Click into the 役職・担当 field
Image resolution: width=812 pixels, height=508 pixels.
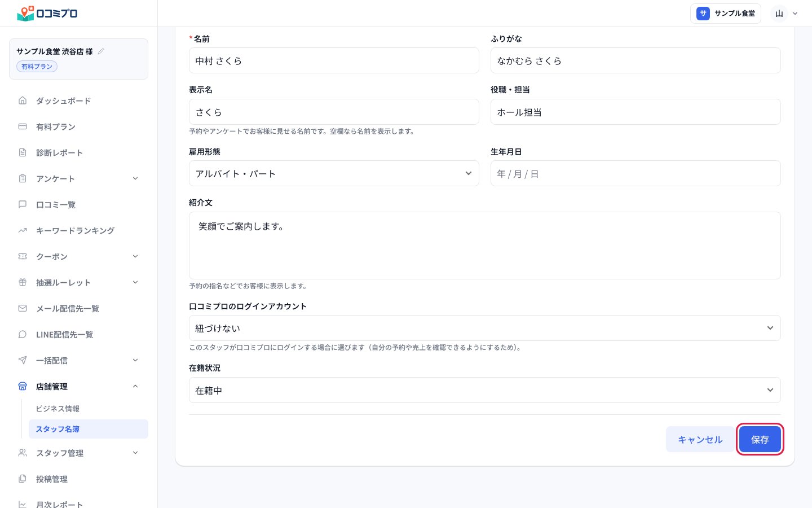tap(636, 112)
